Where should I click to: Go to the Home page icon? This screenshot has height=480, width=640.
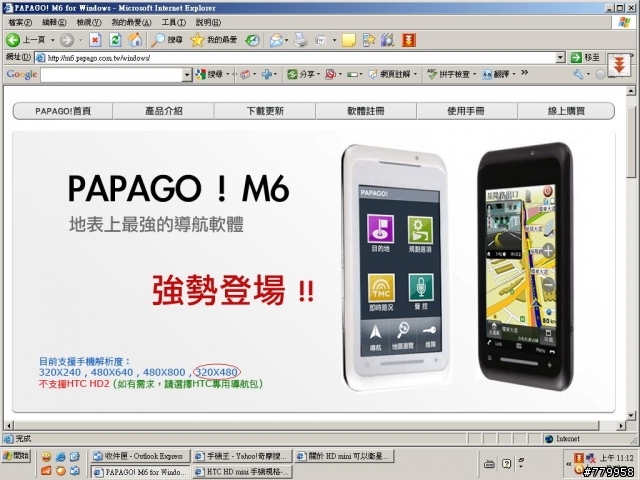pyautogui.click(x=135, y=40)
